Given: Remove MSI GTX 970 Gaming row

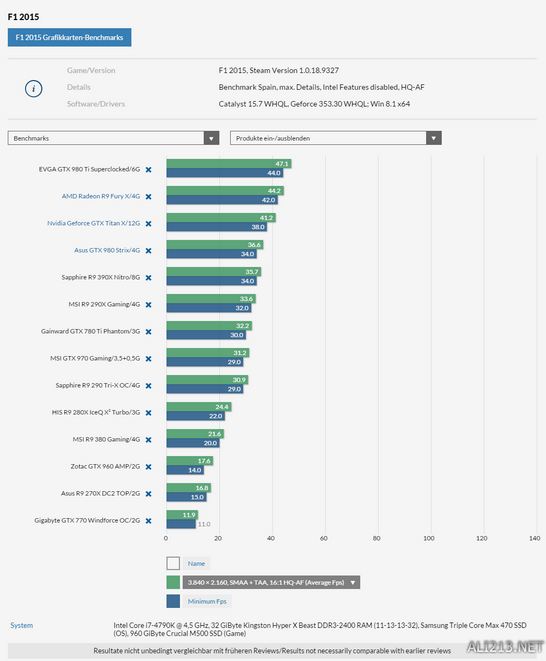Looking at the screenshot, I should point(148,358).
